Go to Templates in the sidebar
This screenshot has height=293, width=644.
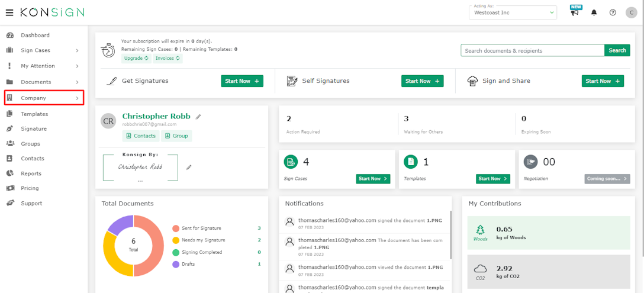(x=34, y=114)
